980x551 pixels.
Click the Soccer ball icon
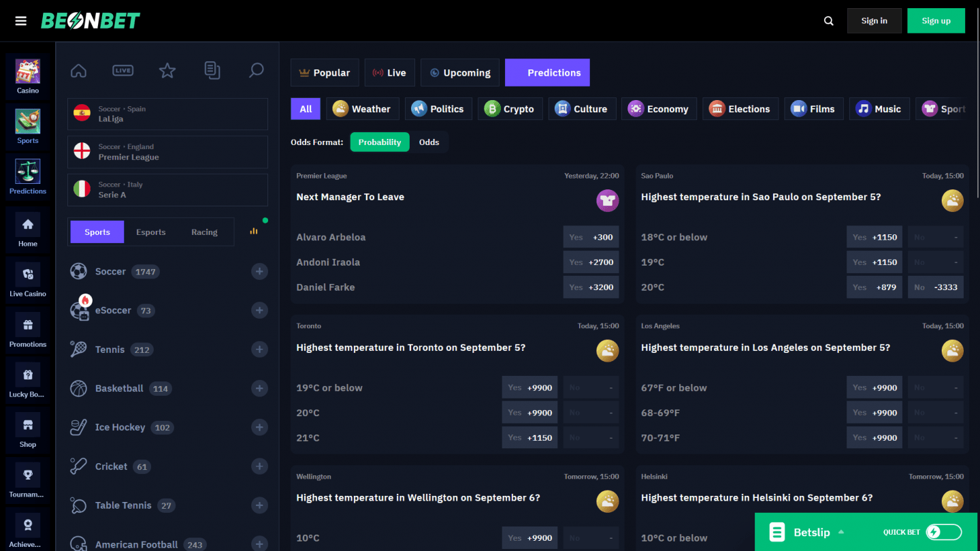click(x=78, y=271)
